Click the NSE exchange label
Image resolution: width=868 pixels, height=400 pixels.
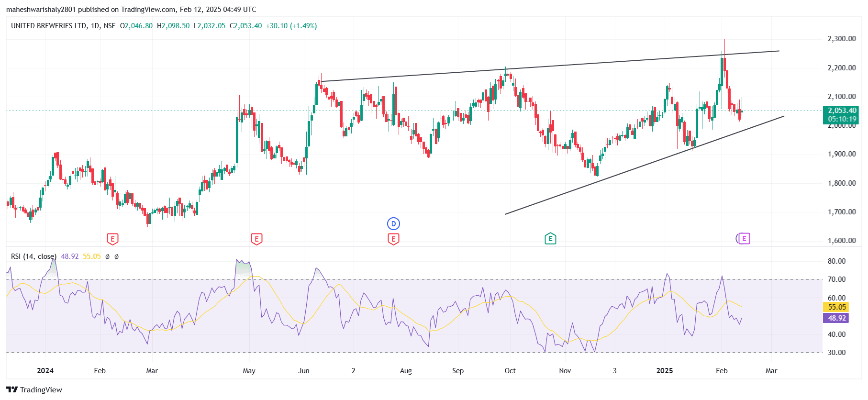pyautogui.click(x=110, y=26)
